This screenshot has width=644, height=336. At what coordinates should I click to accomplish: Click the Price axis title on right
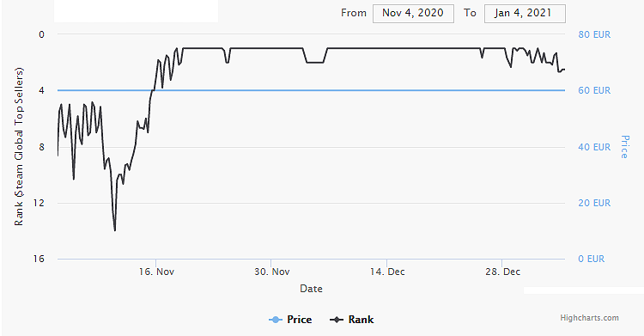tap(624, 147)
